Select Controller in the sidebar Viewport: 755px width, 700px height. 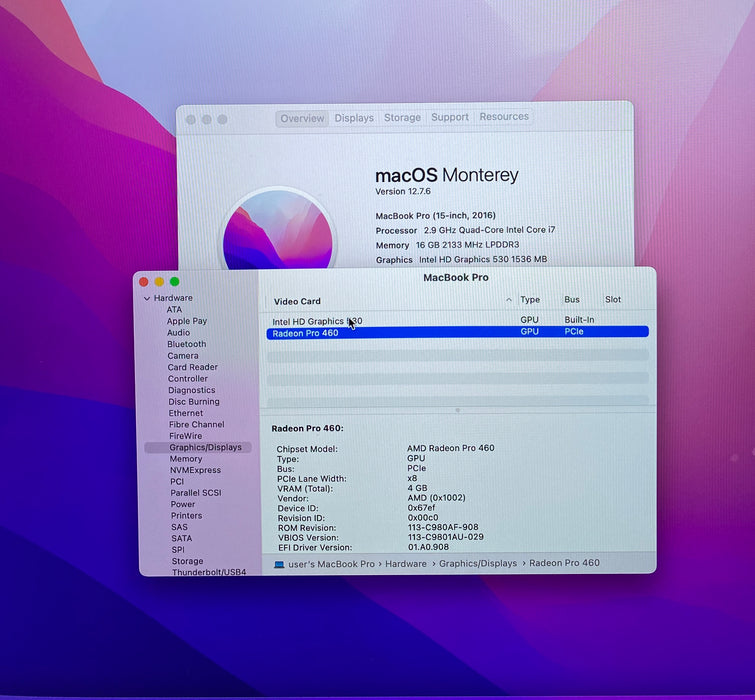pyautogui.click(x=188, y=378)
